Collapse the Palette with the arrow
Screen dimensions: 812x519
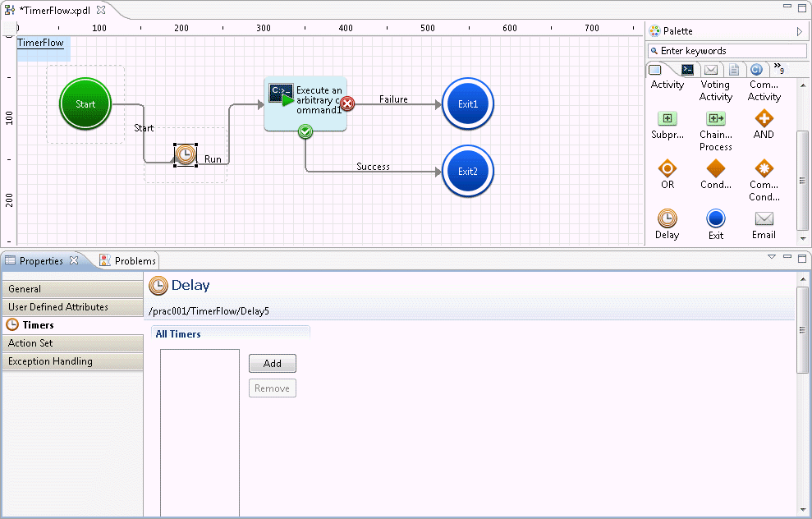[800, 31]
